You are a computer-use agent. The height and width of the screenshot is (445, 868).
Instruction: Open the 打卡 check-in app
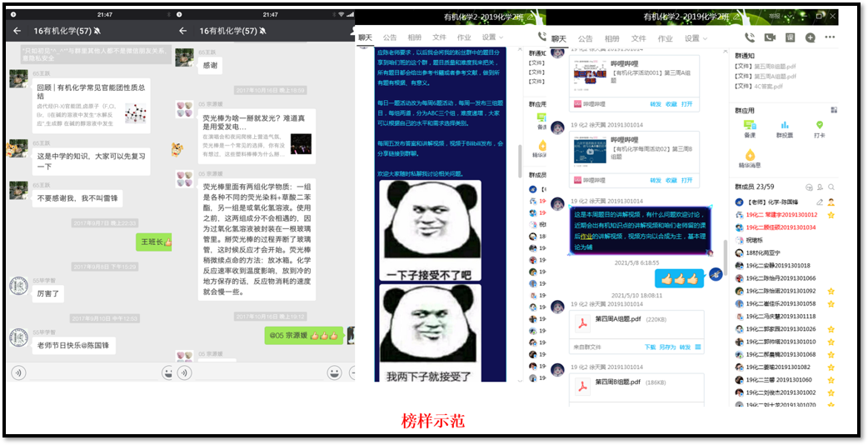[x=818, y=127]
